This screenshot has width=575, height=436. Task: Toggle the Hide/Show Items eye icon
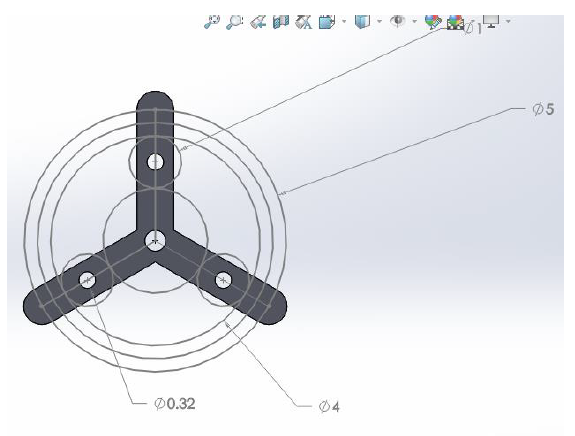398,21
